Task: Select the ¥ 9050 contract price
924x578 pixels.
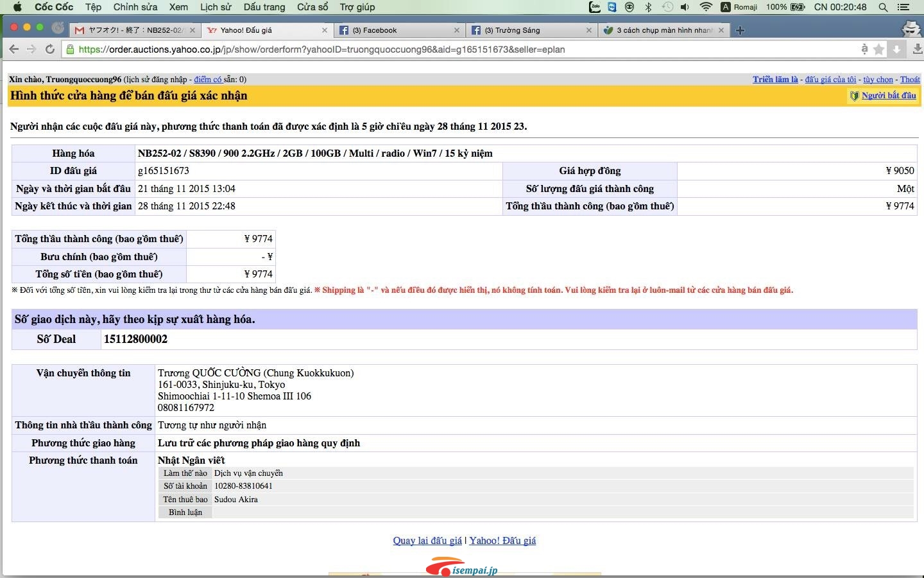Action: (x=900, y=171)
